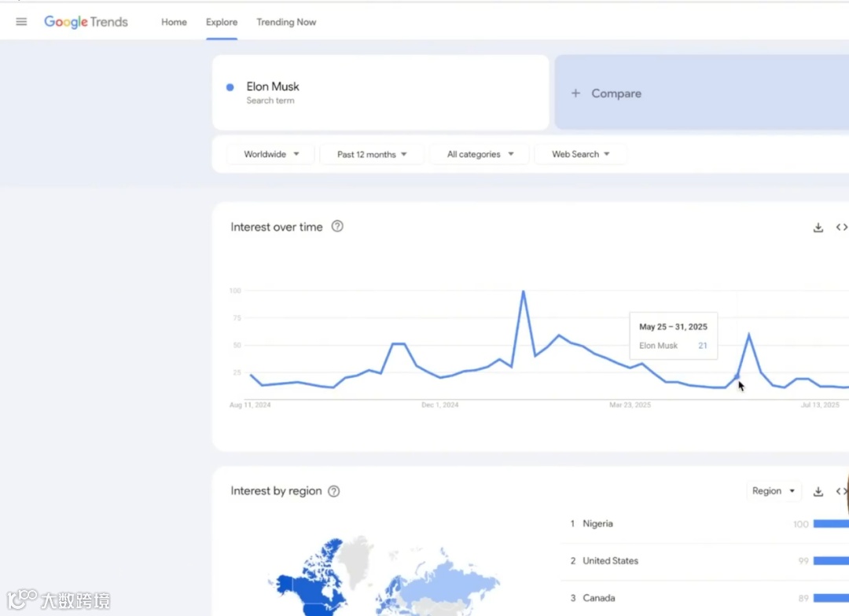Click help icon beside Interest by region

(333, 491)
